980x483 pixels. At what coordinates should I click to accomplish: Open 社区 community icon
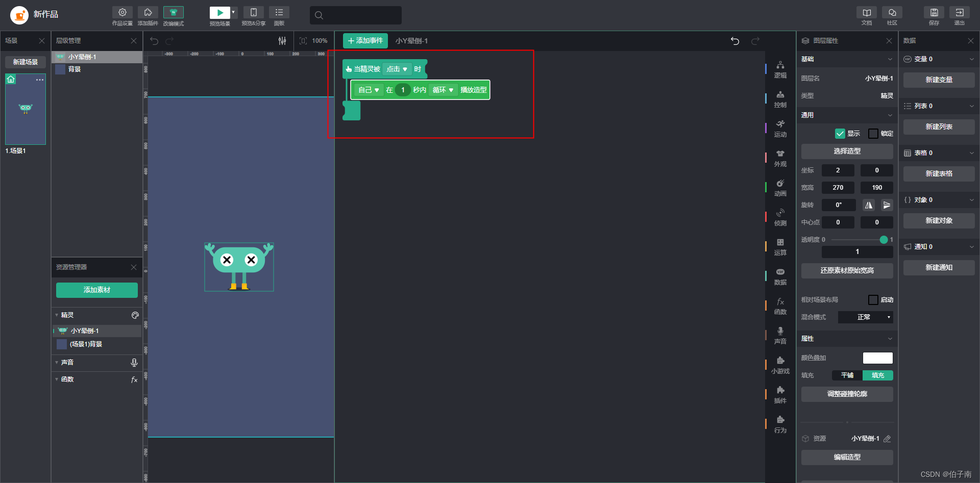(x=892, y=13)
